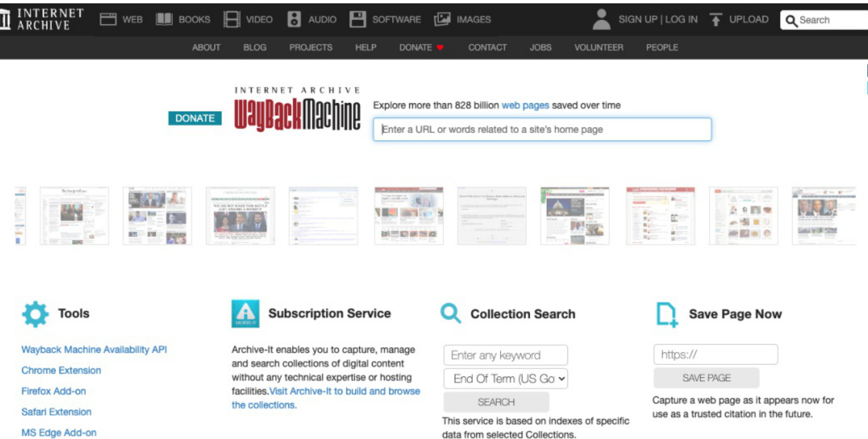Click the SEARCH button under Collection Search
The width and height of the screenshot is (868, 439).
click(496, 402)
